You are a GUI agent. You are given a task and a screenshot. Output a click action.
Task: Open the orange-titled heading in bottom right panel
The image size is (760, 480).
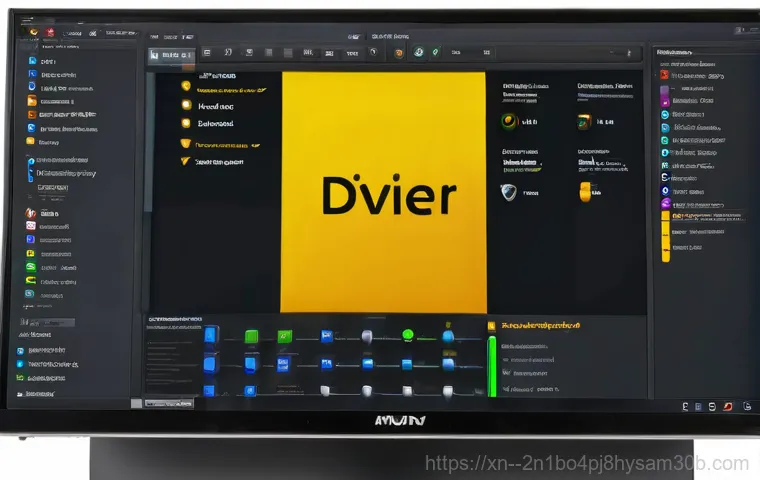tap(542, 326)
